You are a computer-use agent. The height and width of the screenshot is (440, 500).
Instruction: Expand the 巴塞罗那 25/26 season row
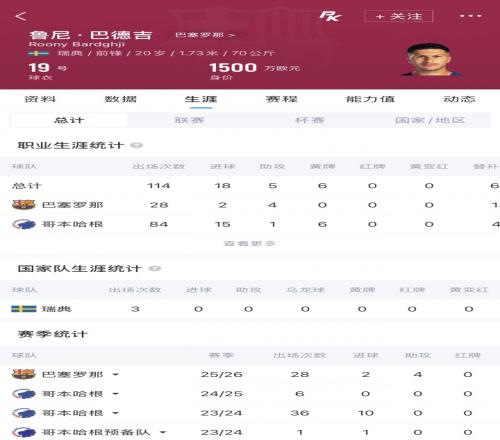tap(115, 375)
